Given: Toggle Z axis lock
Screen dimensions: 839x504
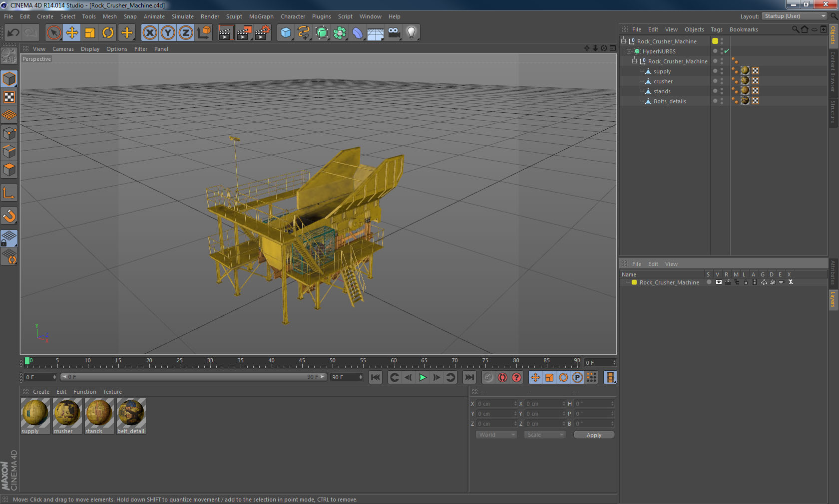Looking at the screenshot, I should 186,33.
